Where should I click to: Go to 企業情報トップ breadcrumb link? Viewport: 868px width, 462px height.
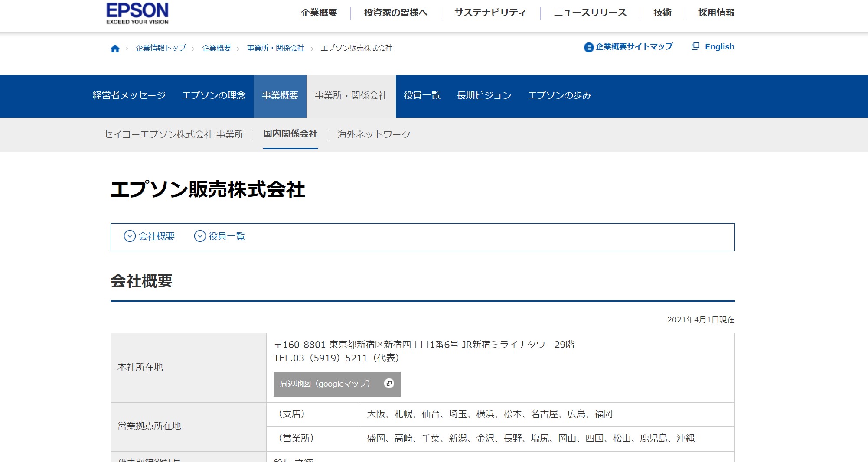click(x=160, y=48)
